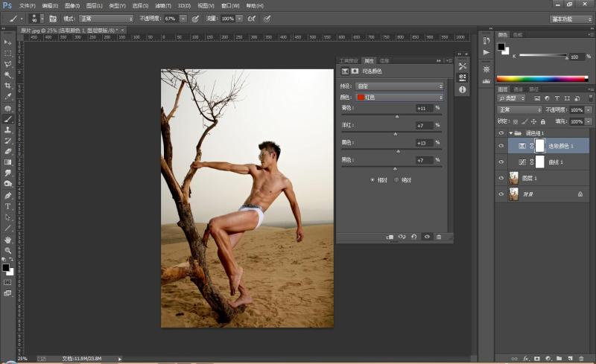The width and height of the screenshot is (596, 364).
Task: Clip adjustment to layer icon in Properties
Action: [x=390, y=237]
